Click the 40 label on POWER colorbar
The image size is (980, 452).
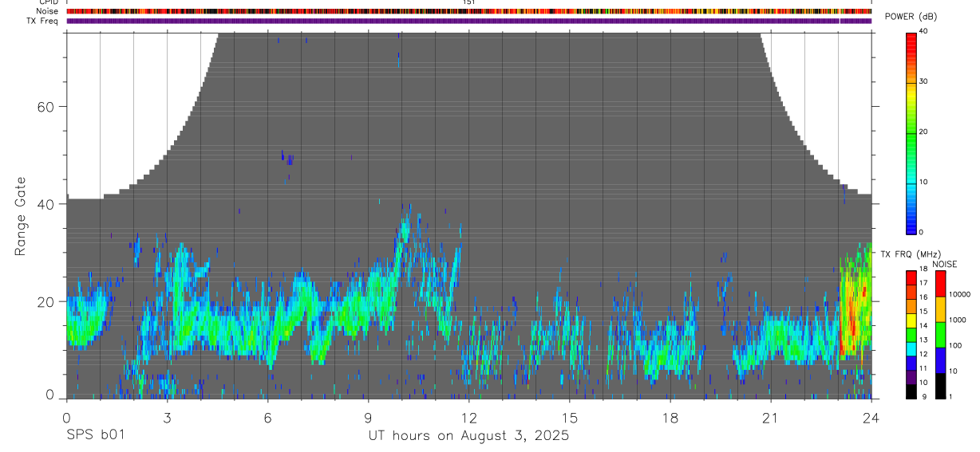click(923, 32)
